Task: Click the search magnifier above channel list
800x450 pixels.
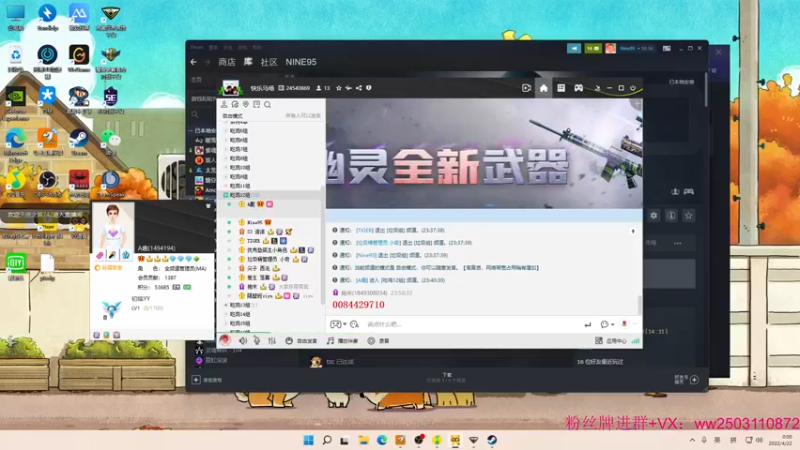Action: click(267, 104)
